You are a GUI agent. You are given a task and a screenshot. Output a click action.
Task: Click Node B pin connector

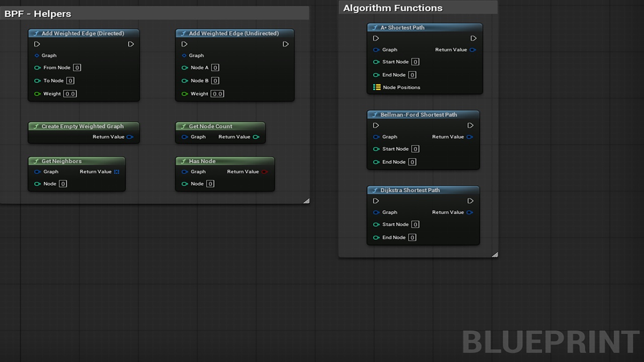click(x=185, y=80)
